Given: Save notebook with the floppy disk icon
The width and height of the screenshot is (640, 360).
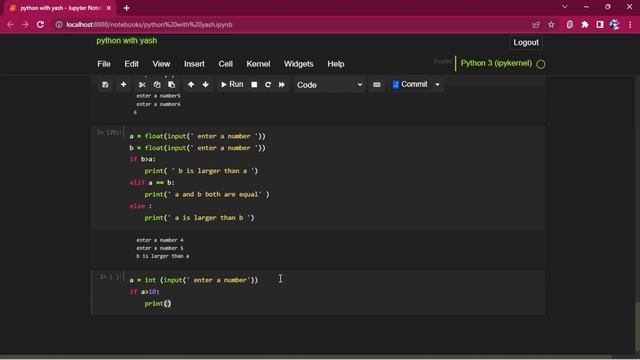Looking at the screenshot, I should 105,85.
